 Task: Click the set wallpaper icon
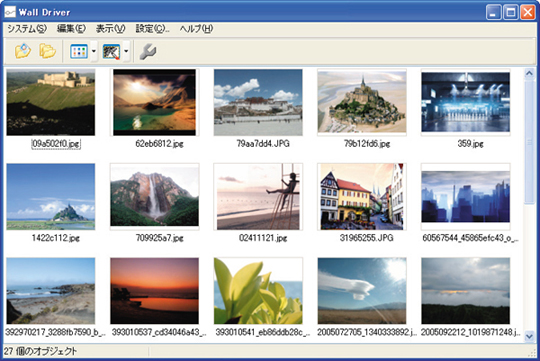pyautogui.click(x=111, y=51)
